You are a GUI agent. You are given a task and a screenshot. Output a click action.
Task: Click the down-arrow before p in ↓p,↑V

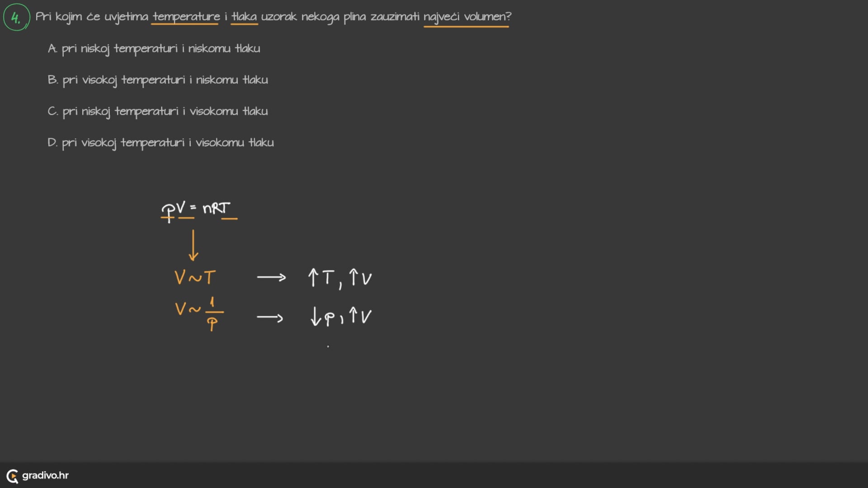[315, 316]
